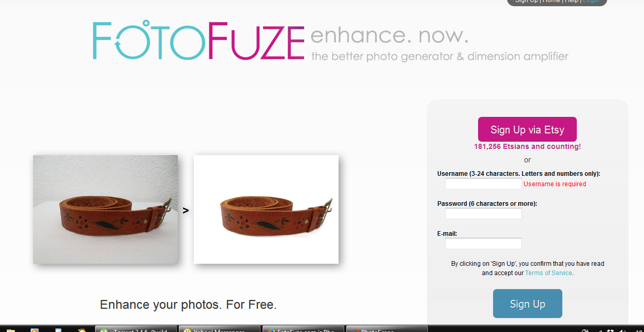644x332 pixels.
Task: Click the FotoFuze logo
Action: pyautogui.click(x=198, y=41)
